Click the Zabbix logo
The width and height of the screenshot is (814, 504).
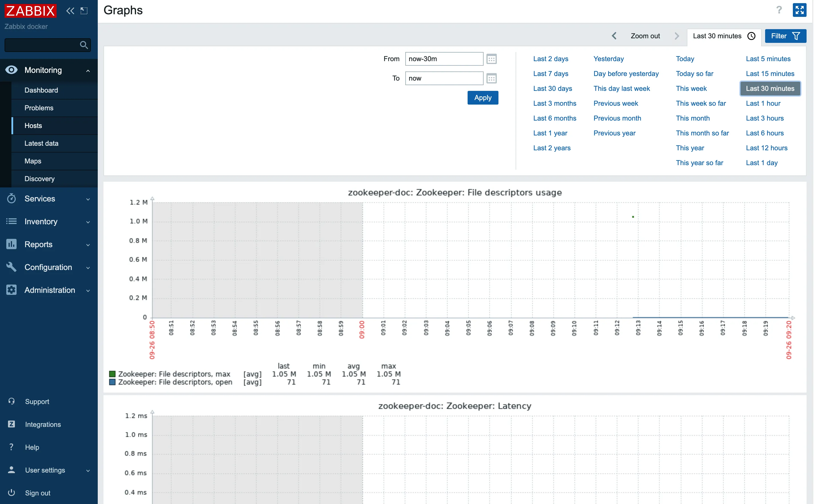30,11
